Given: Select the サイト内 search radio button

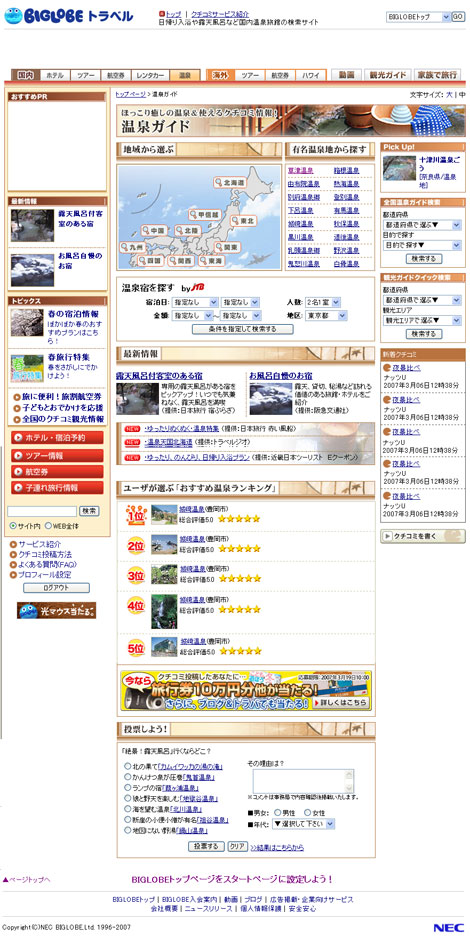Looking at the screenshot, I should [13, 526].
